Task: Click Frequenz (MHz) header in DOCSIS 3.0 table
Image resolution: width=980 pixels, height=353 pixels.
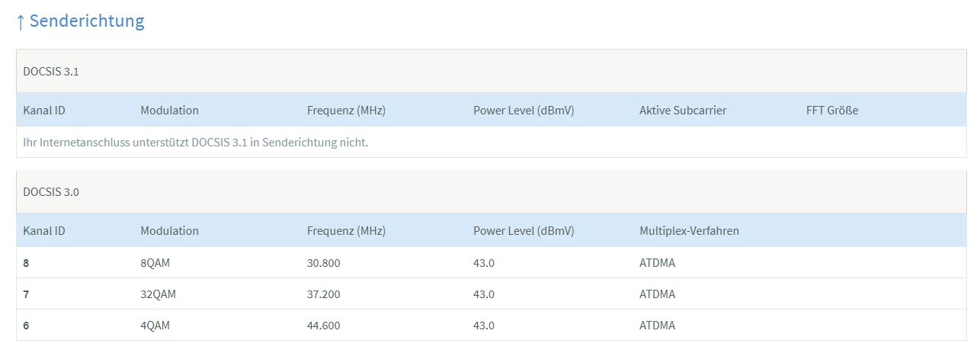Action: [x=346, y=231]
